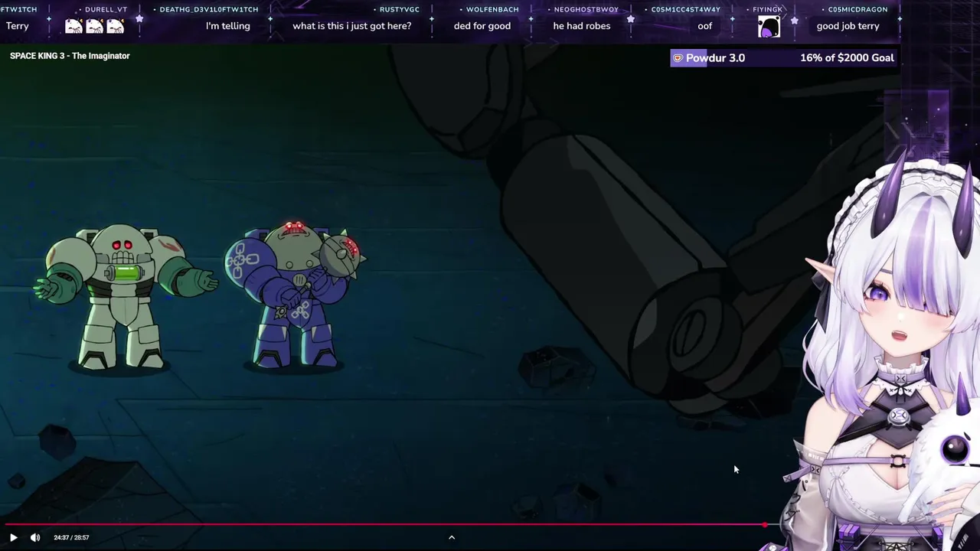980x551 pixels.
Task: Click chat message 'I'm telling'
Action: point(228,26)
